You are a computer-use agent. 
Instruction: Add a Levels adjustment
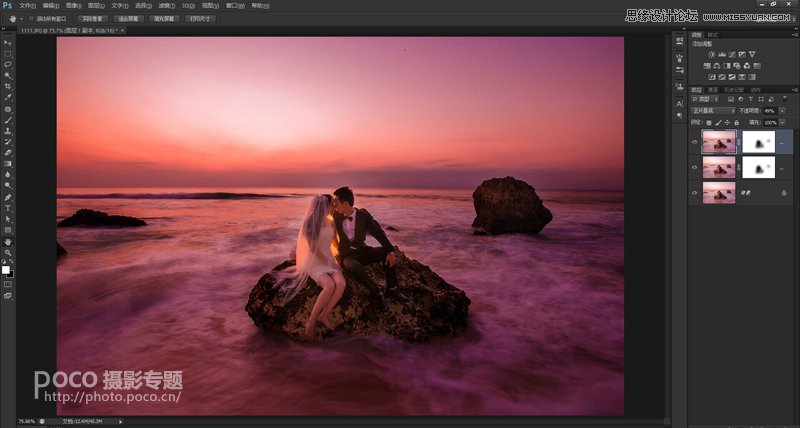722,54
